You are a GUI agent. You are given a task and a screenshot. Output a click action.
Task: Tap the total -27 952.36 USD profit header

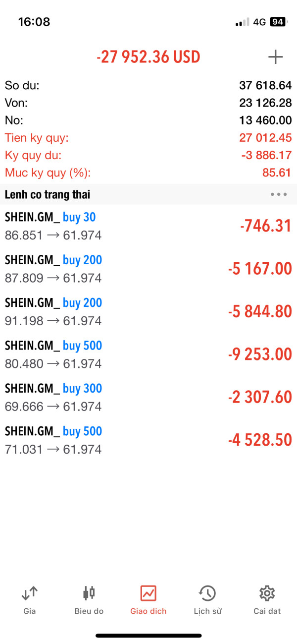click(x=148, y=58)
